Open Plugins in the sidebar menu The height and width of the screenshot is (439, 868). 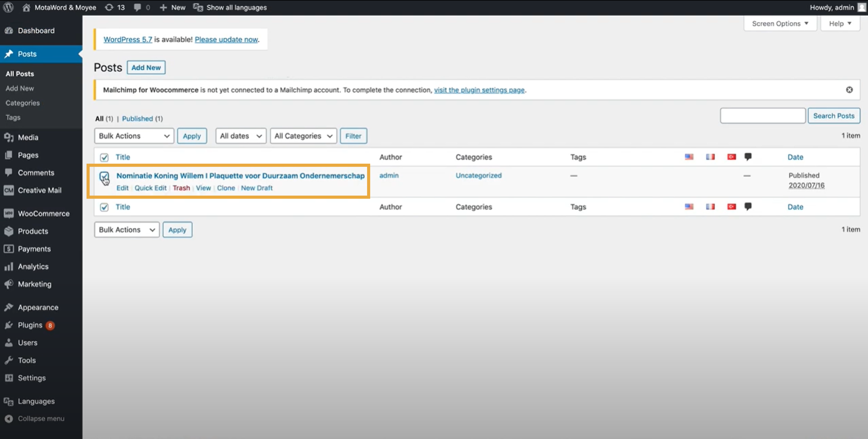click(30, 325)
